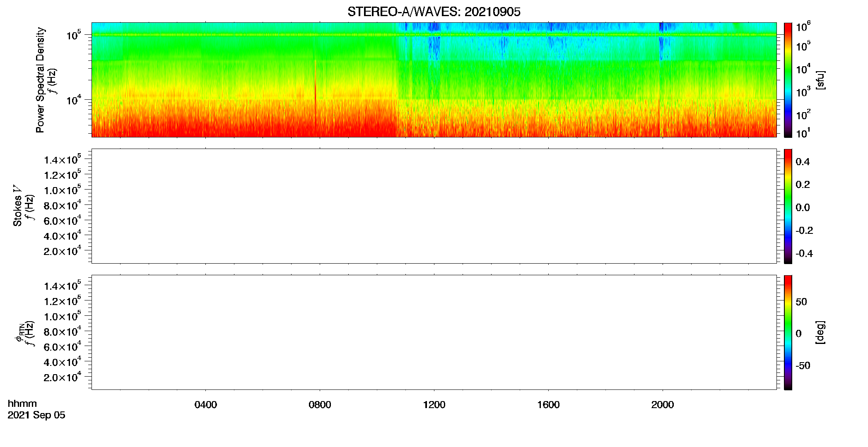Select the 0400 time axis label
The image size is (868, 447).
206,405
